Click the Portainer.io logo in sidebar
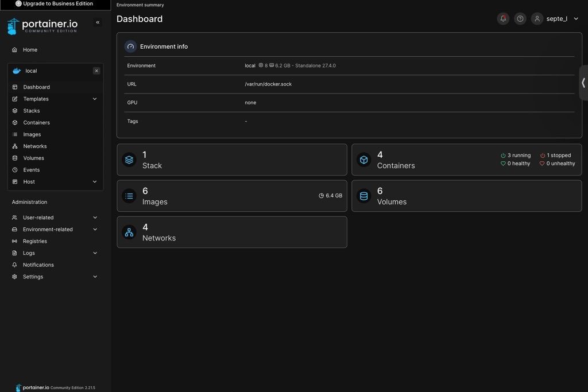 [x=43, y=26]
